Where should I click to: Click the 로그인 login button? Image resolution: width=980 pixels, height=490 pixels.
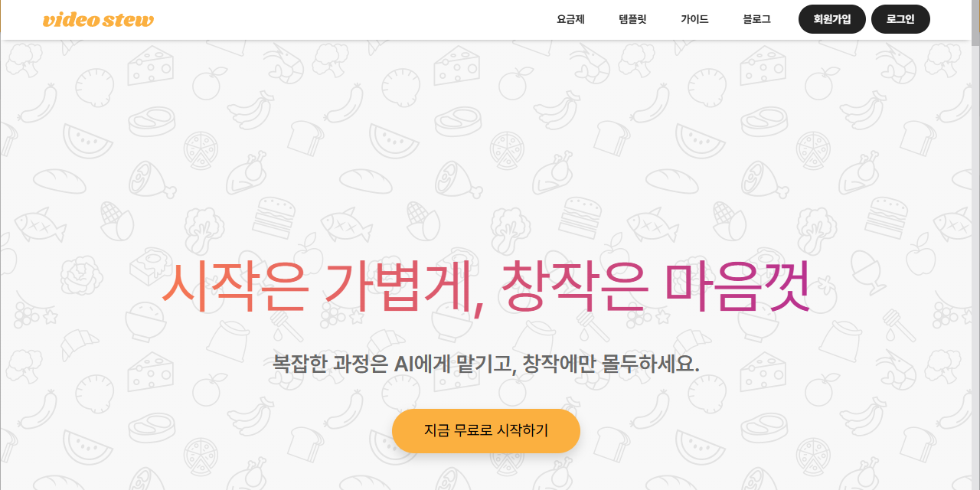900,19
